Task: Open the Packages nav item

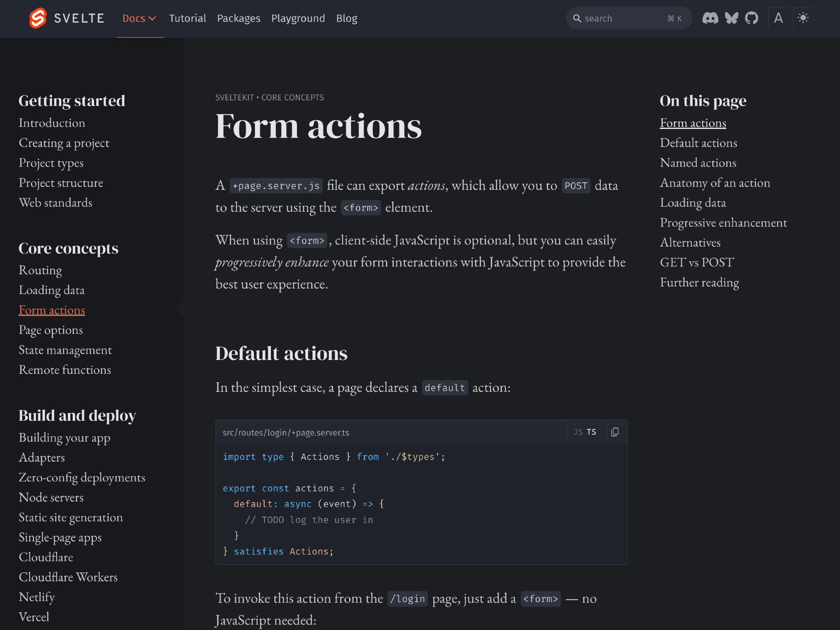Action: pos(239,18)
